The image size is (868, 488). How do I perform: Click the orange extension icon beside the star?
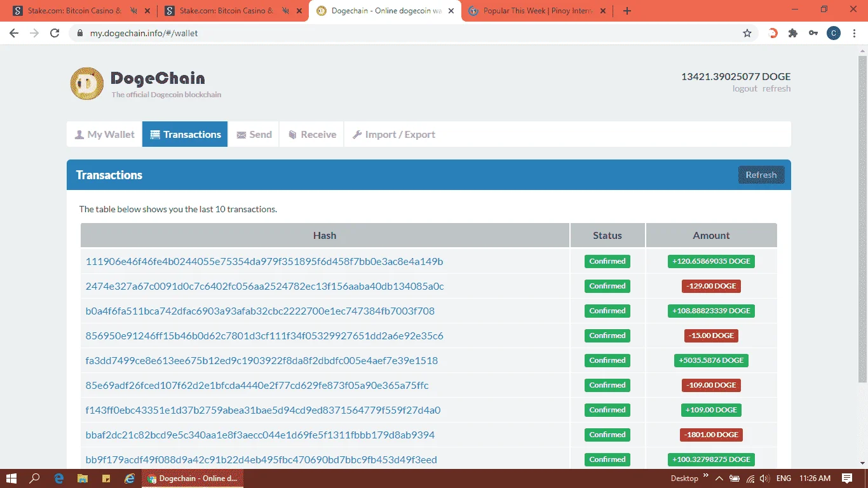773,33
